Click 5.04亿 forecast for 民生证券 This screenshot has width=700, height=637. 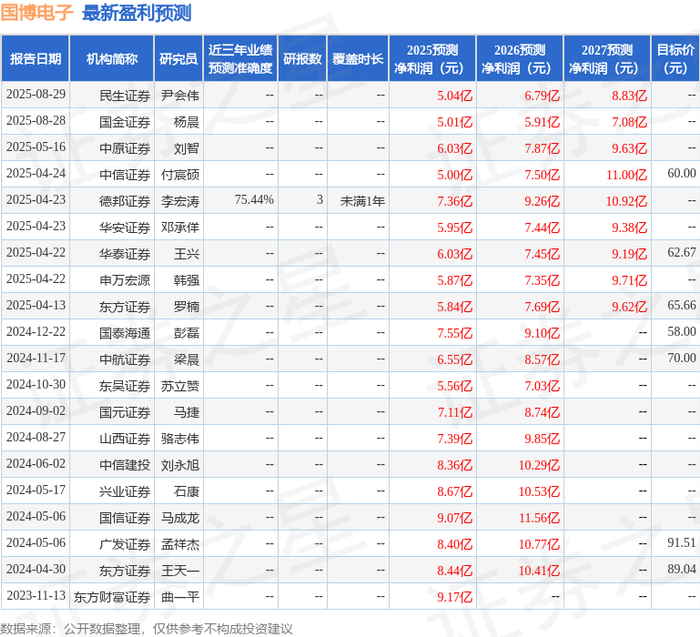(454, 96)
